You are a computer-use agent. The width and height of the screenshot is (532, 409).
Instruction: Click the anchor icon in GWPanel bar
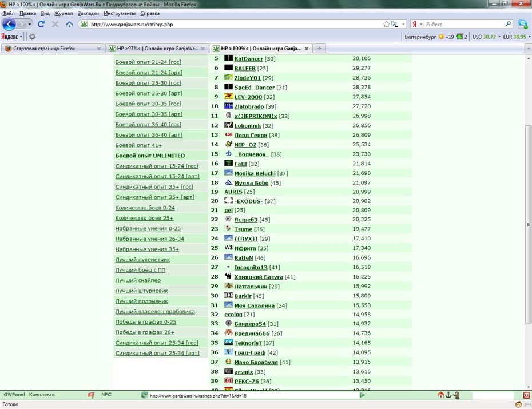448,395
